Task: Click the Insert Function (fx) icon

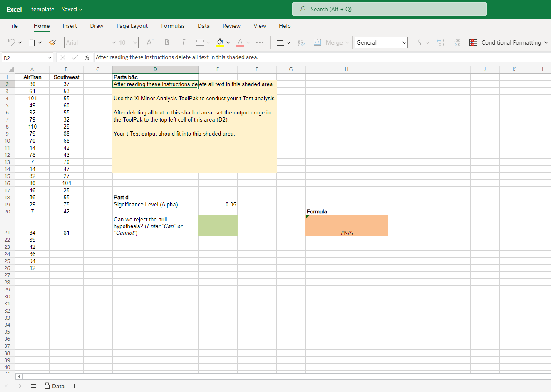Action: [87, 57]
